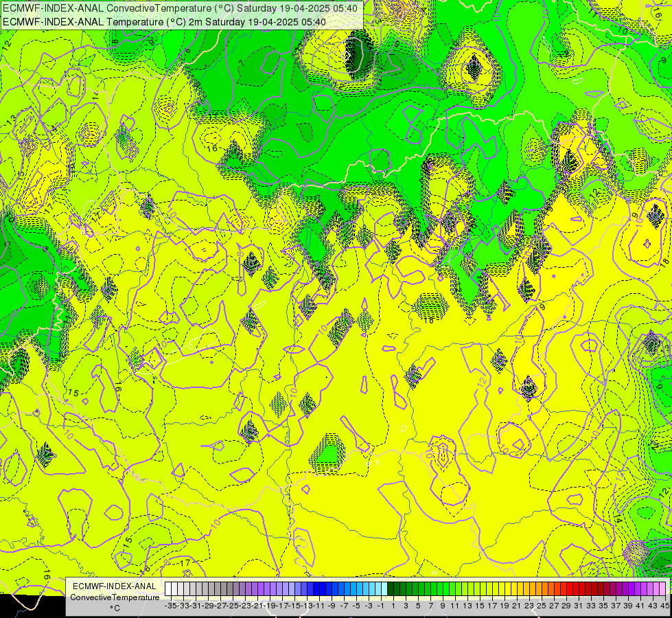
Task: Select the cyan legend swatch above -3
Action: point(366,589)
